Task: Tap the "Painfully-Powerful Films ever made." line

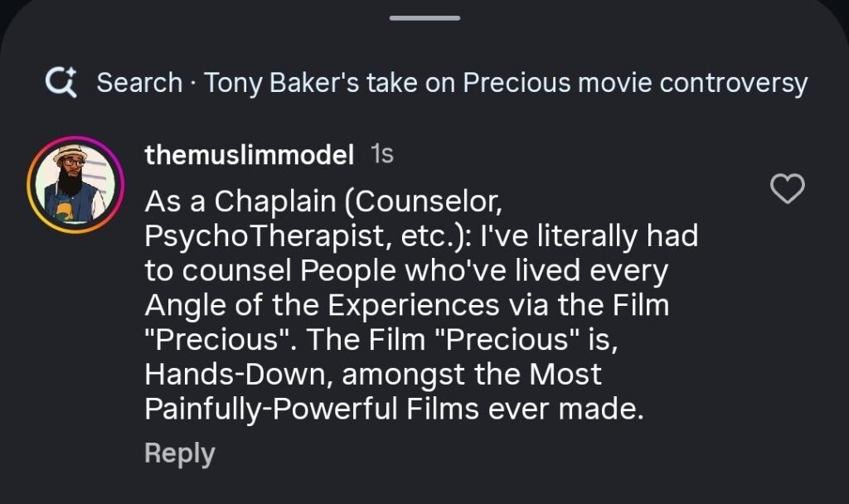Action: click(x=394, y=409)
